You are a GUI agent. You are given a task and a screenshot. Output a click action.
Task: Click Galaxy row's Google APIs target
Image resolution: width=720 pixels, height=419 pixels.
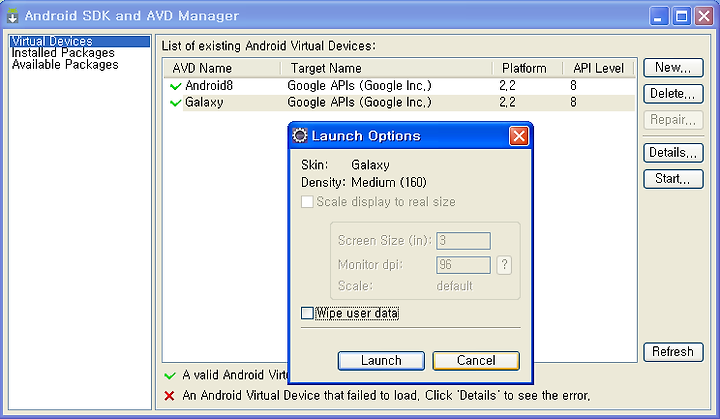[360, 102]
